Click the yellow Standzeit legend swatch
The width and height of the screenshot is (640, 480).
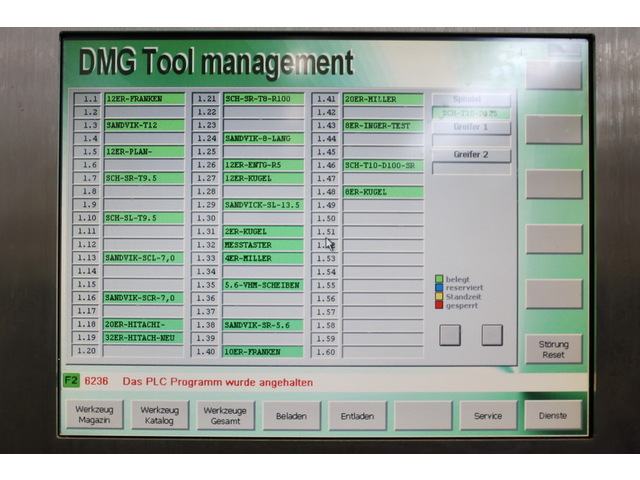click(x=439, y=296)
